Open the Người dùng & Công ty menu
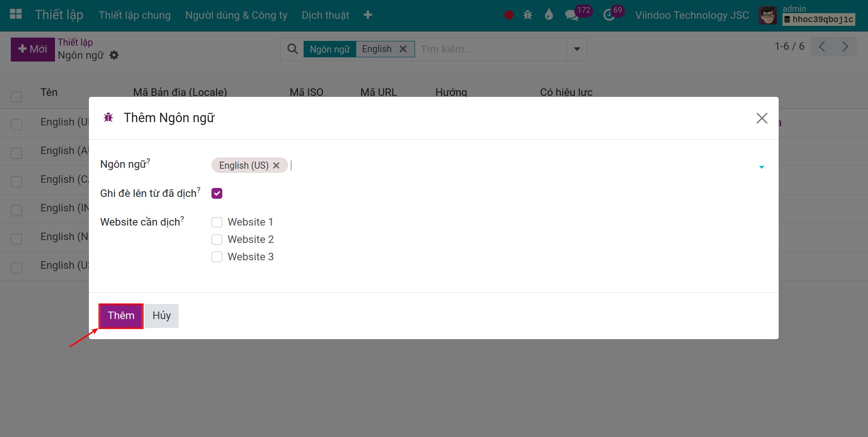The image size is (868, 437). tap(236, 15)
